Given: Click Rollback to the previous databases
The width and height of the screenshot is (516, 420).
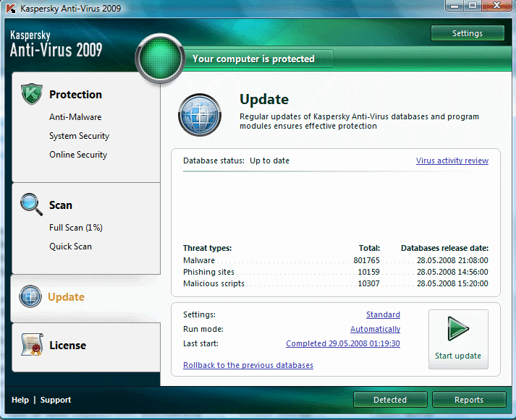Looking at the screenshot, I should click(x=248, y=365).
